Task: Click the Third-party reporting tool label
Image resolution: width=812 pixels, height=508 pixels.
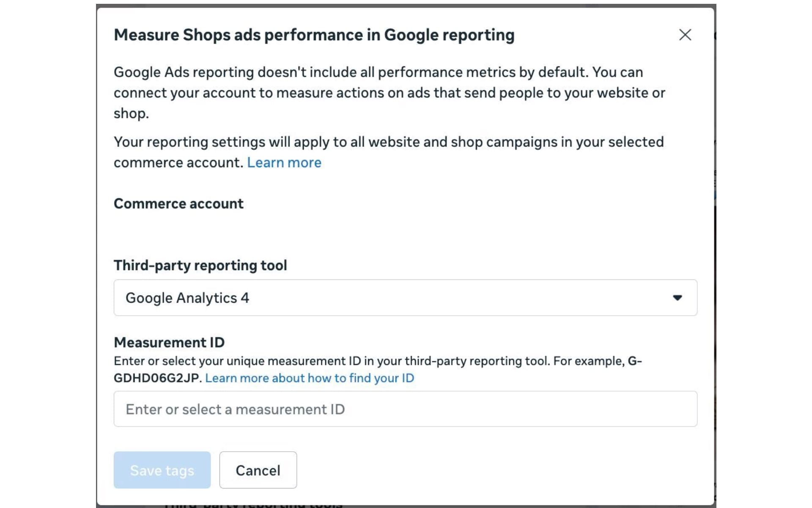Action: click(x=200, y=265)
